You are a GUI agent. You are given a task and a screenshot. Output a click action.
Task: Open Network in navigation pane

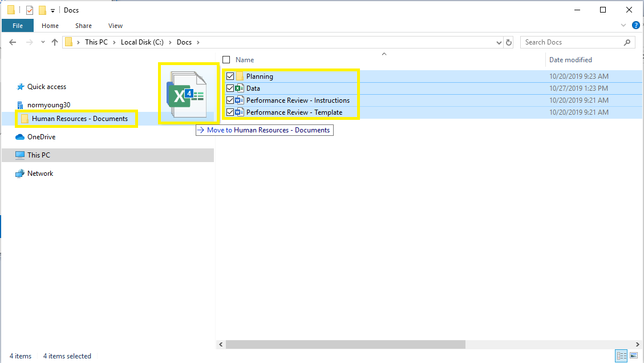[x=40, y=174]
